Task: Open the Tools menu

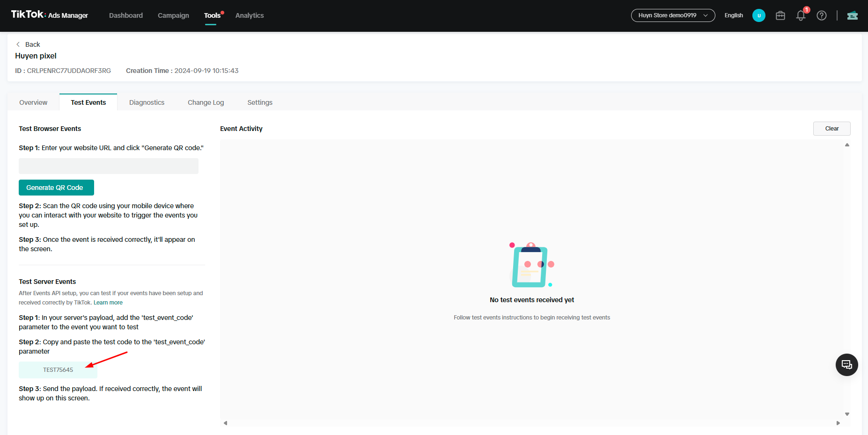Action: tap(212, 15)
